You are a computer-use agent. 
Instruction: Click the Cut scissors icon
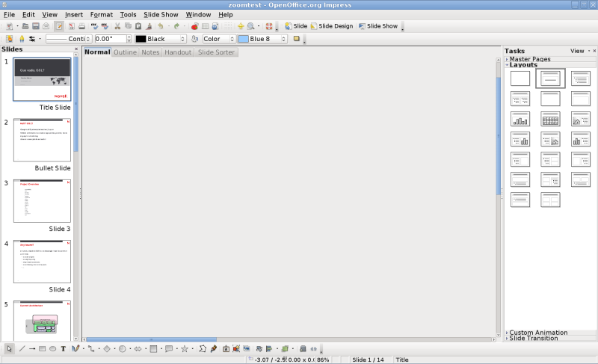click(x=117, y=26)
